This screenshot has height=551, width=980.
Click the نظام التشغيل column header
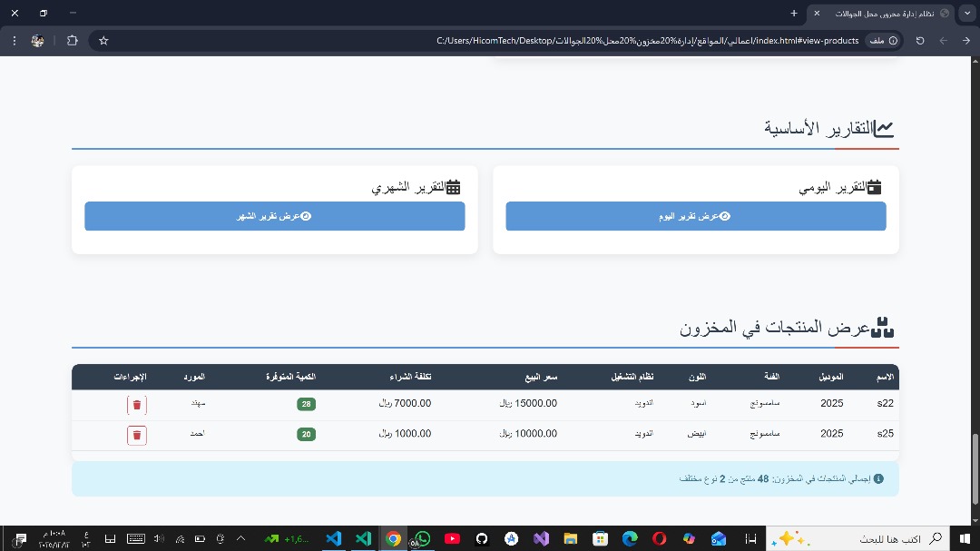pos(632,377)
